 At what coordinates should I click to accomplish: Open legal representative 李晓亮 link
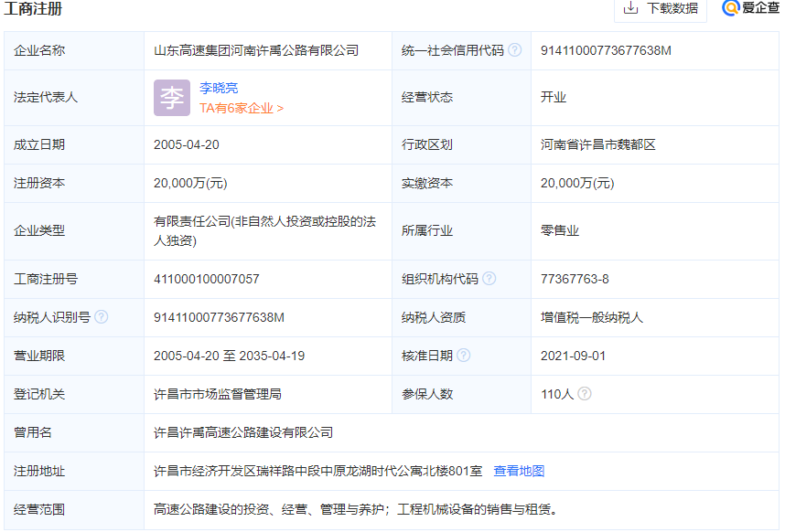[219, 88]
